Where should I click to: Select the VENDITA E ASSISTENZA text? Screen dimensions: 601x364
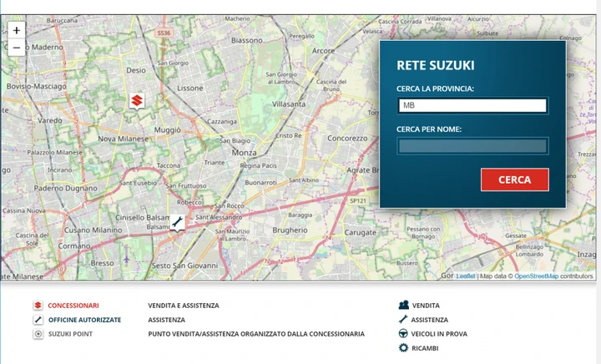tap(184, 306)
